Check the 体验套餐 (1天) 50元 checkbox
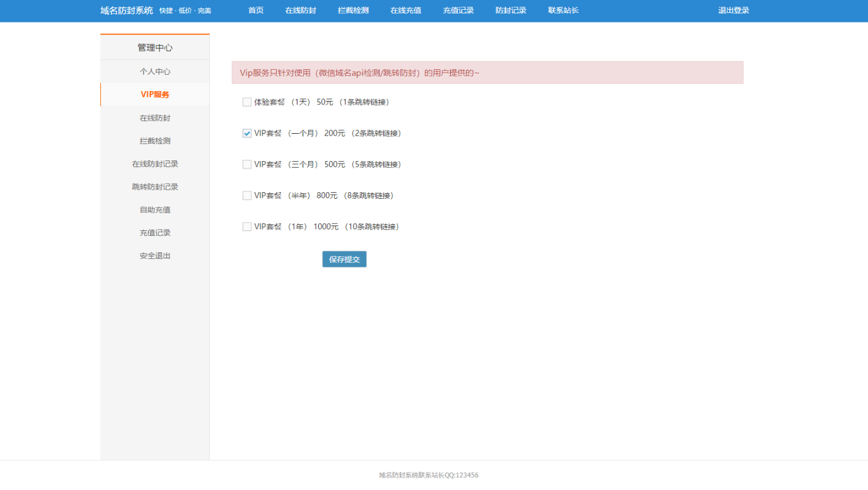The image size is (868, 490). (x=247, y=102)
